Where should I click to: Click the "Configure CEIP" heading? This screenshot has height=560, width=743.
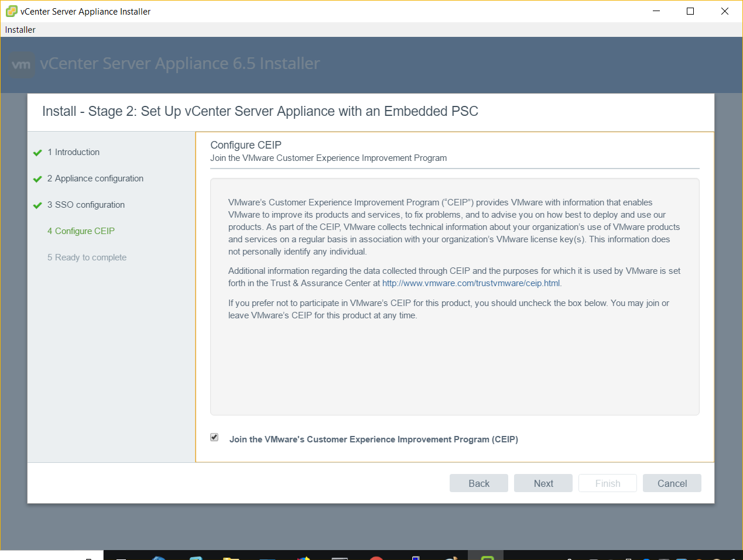(246, 145)
